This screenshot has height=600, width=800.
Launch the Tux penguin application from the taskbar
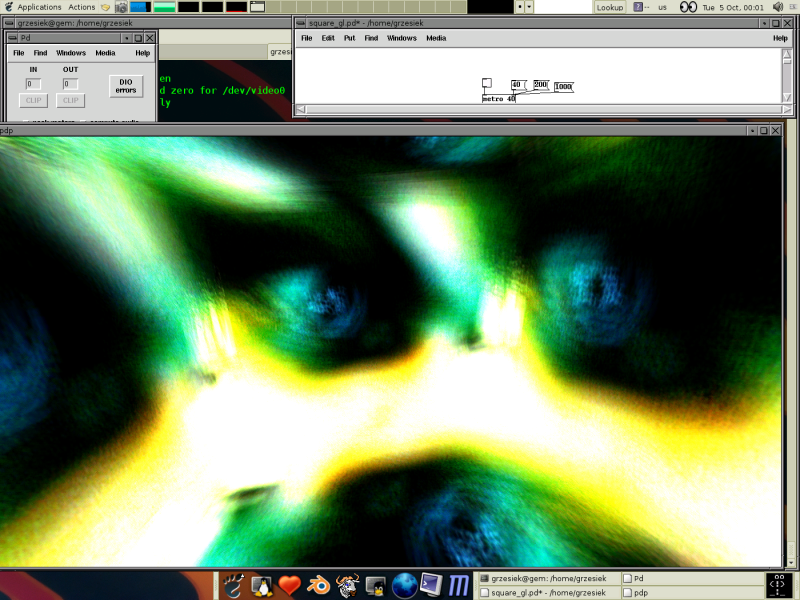click(261, 584)
